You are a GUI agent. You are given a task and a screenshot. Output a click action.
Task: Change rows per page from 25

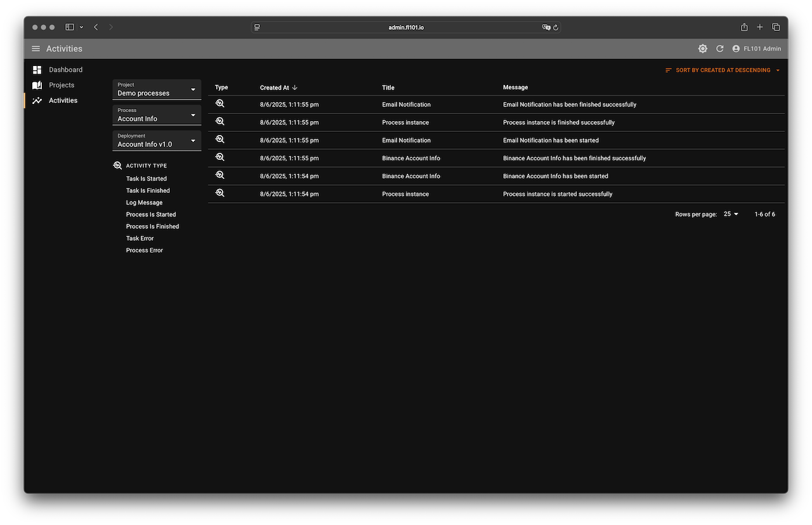coord(731,214)
